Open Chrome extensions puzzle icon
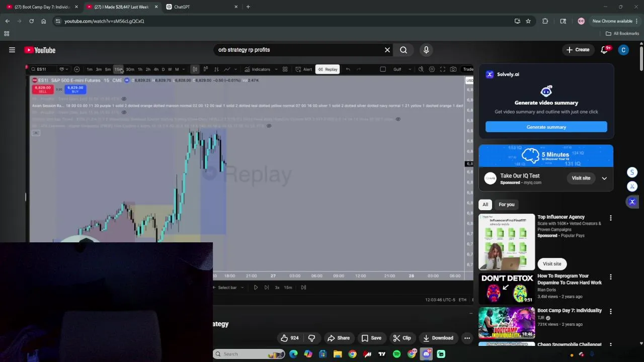644x362 pixels. [x=545, y=21]
